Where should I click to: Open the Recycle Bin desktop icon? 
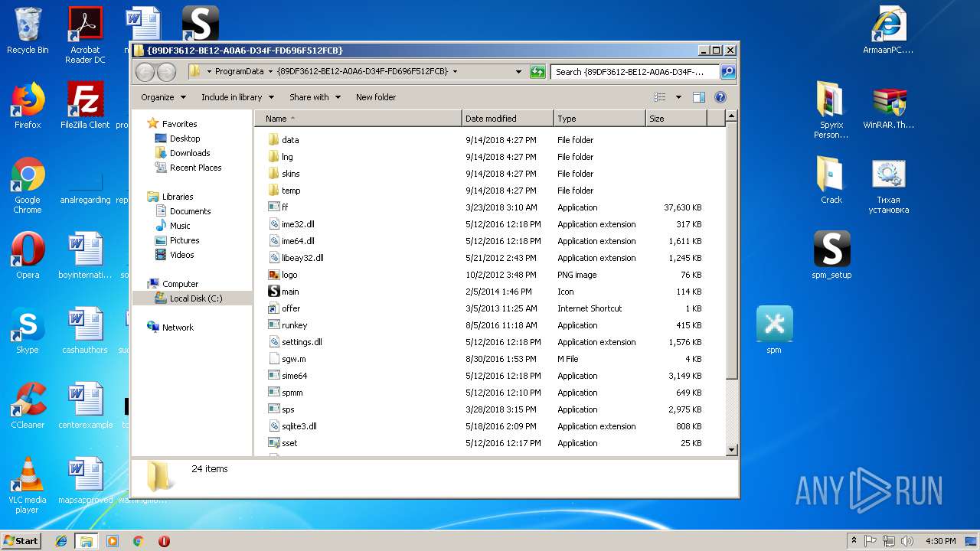[x=28, y=31]
